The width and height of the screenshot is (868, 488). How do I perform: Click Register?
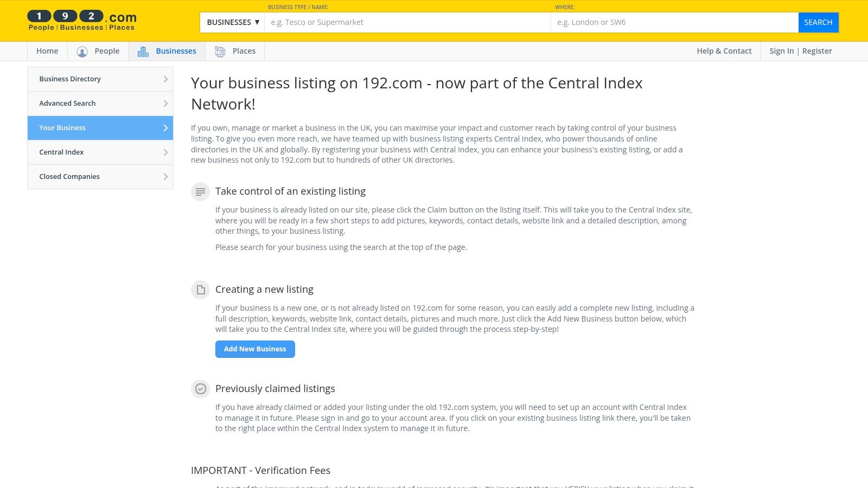(x=816, y=51)
